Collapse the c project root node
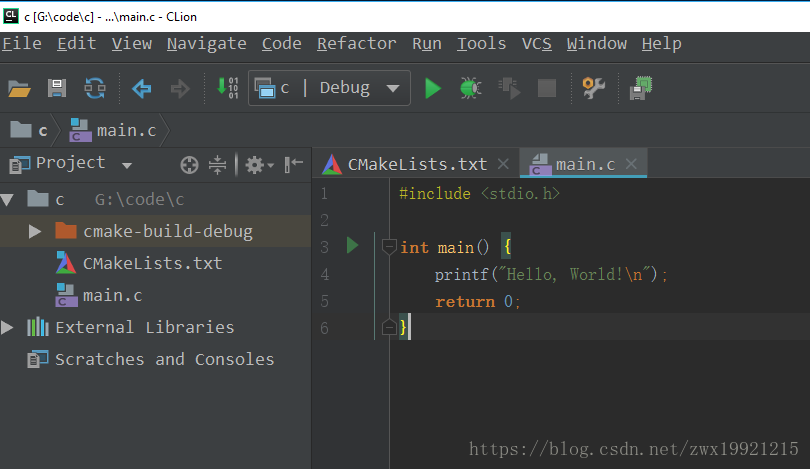 tap(7, 200)
